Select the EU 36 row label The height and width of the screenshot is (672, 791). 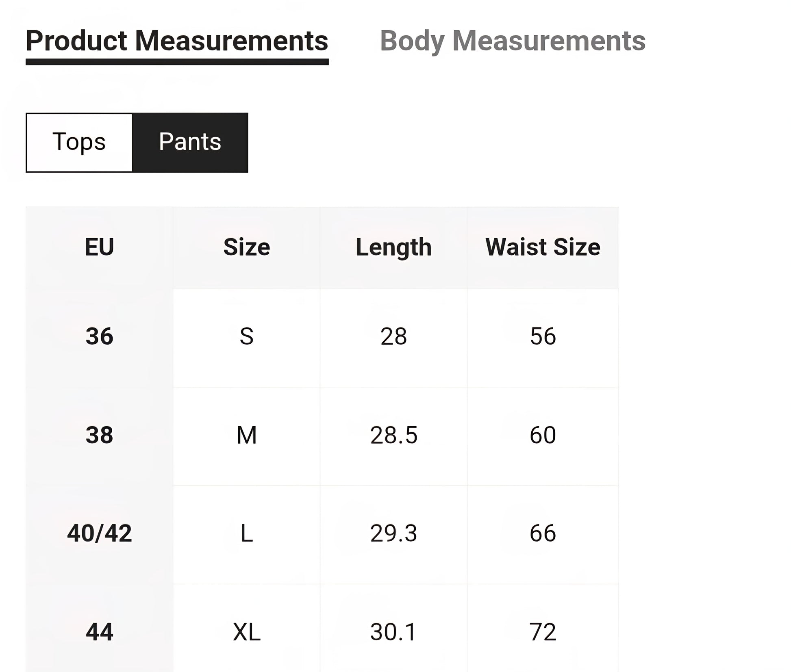point(99,336)
